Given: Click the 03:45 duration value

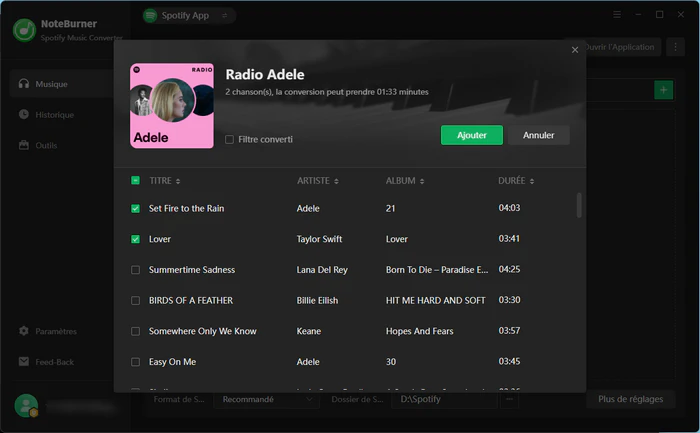Looking at the screenshot, I should pos(509,362).
